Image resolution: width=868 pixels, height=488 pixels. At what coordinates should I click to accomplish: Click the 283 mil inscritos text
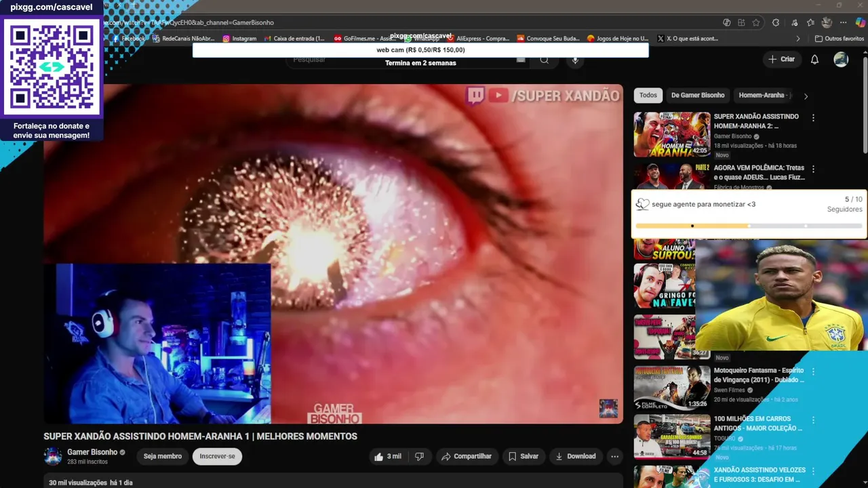tap(87, 462)
